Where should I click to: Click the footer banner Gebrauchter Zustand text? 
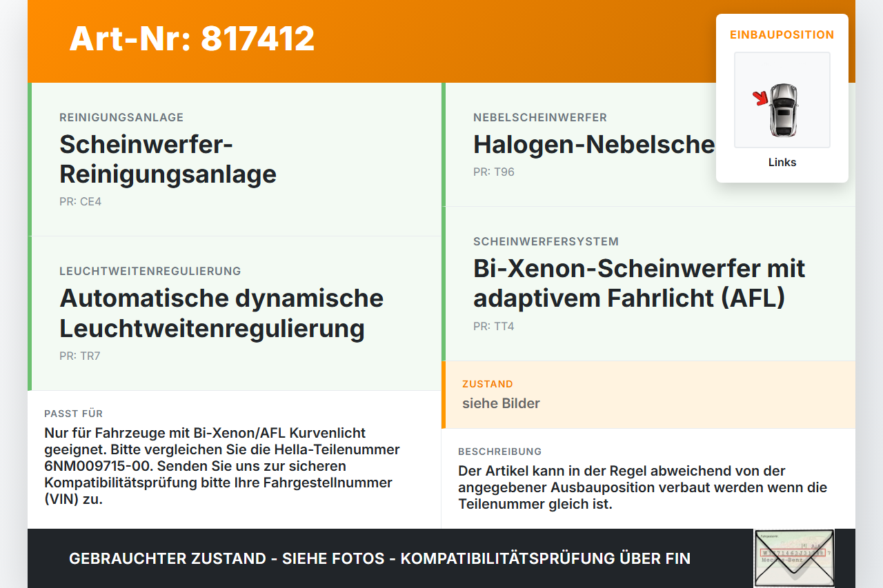pyautogui.click(x=379, y=558)
